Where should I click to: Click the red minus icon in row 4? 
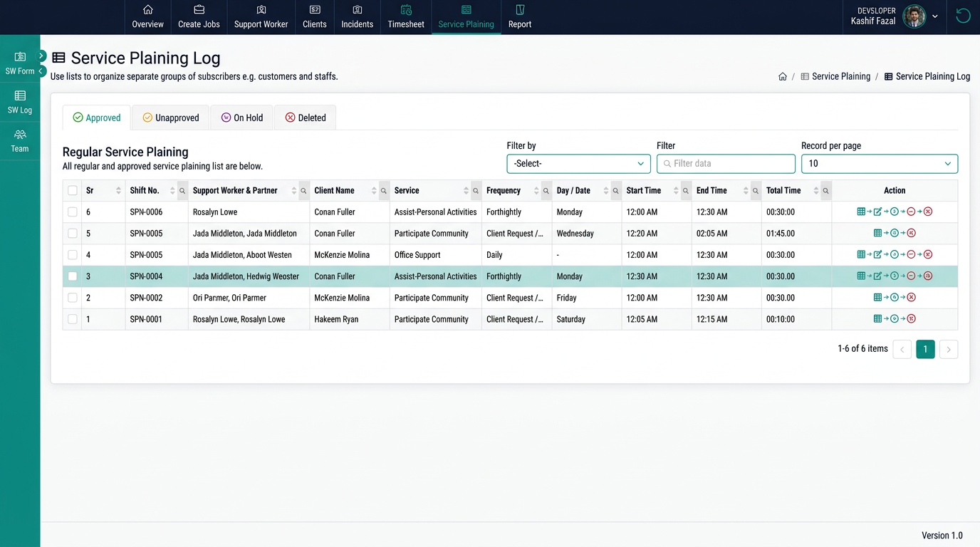point(911,254)
